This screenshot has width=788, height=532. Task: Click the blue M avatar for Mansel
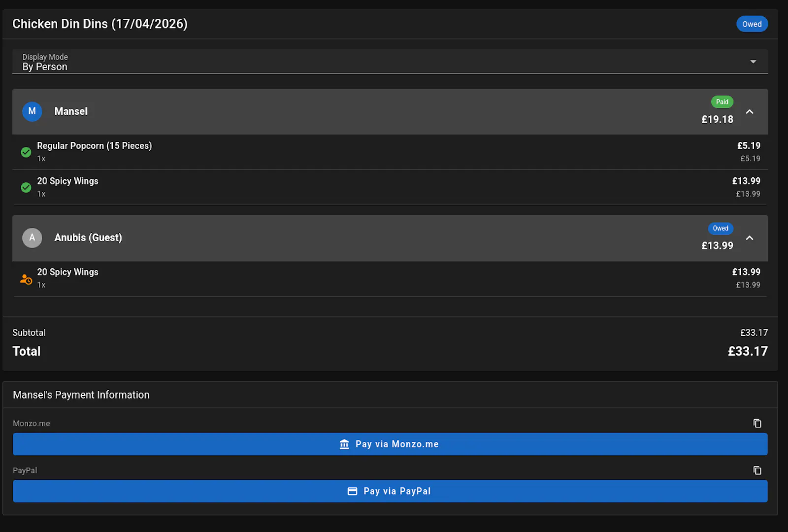coord(32,112)
